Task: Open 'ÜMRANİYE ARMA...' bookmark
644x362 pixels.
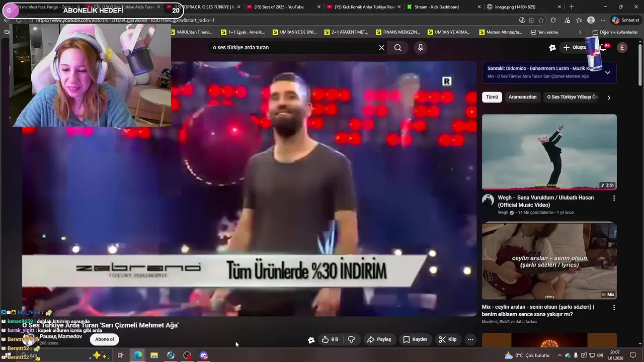Action: (x=449, y=32)
